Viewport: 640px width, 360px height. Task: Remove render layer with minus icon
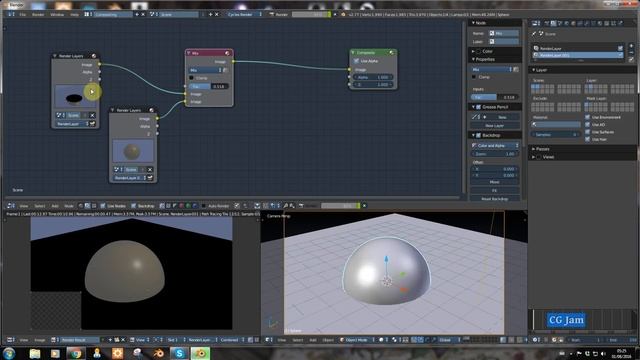pyautogui.click(x=631, y=53)
